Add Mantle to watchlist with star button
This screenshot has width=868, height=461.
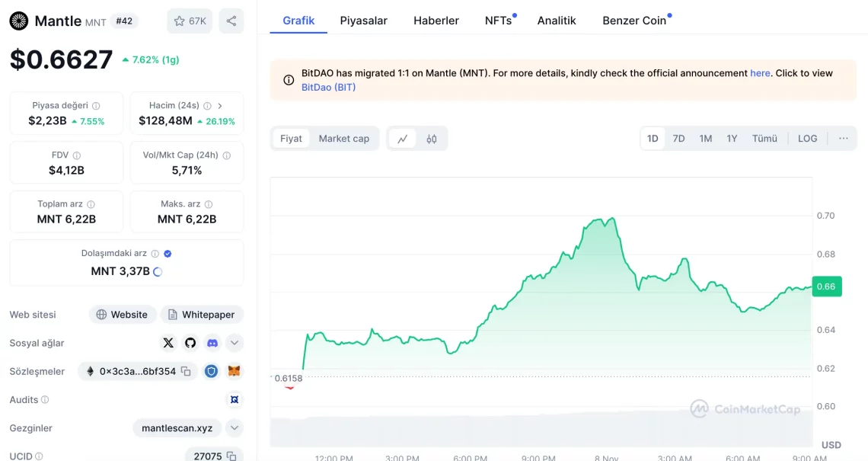tap(190, 21)
